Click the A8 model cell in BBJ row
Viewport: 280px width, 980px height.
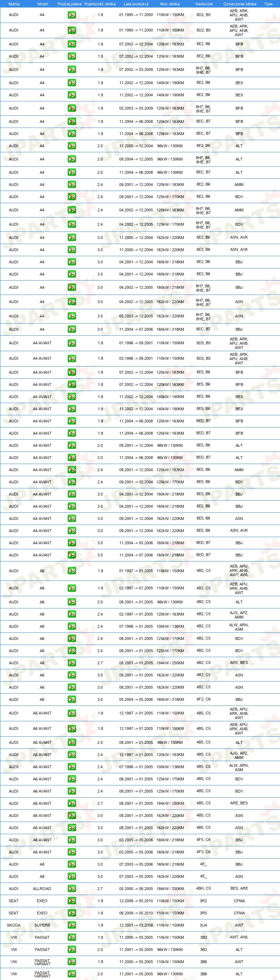coord(42,864)
